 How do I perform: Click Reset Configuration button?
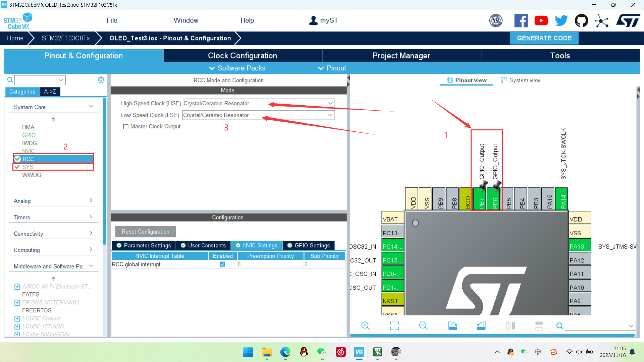point(146,232)
